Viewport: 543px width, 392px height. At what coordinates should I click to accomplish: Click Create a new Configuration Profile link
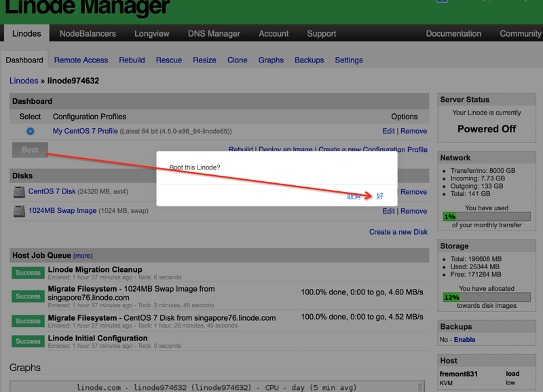tap(373, 149)
